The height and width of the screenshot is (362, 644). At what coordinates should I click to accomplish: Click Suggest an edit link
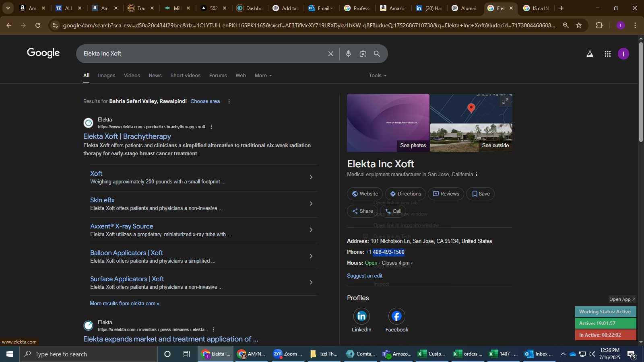point(365,276)
